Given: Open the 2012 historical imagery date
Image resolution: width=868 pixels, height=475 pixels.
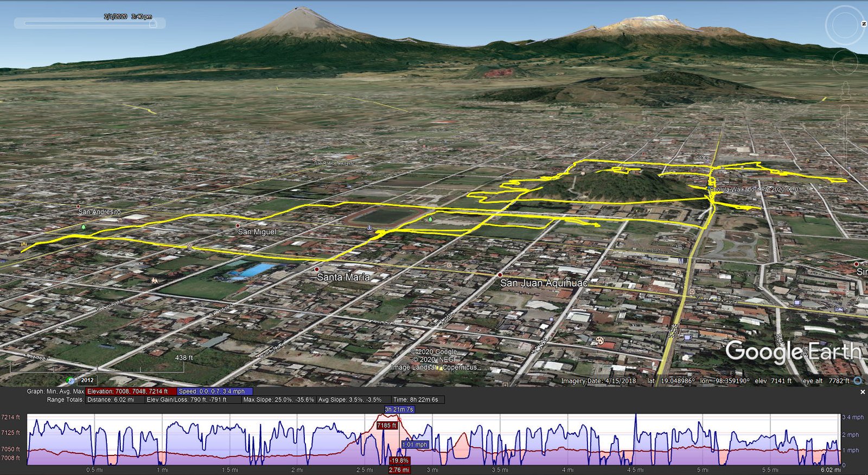Looking at the screenshot, I should pyautogui.click(x=87, y=380).
